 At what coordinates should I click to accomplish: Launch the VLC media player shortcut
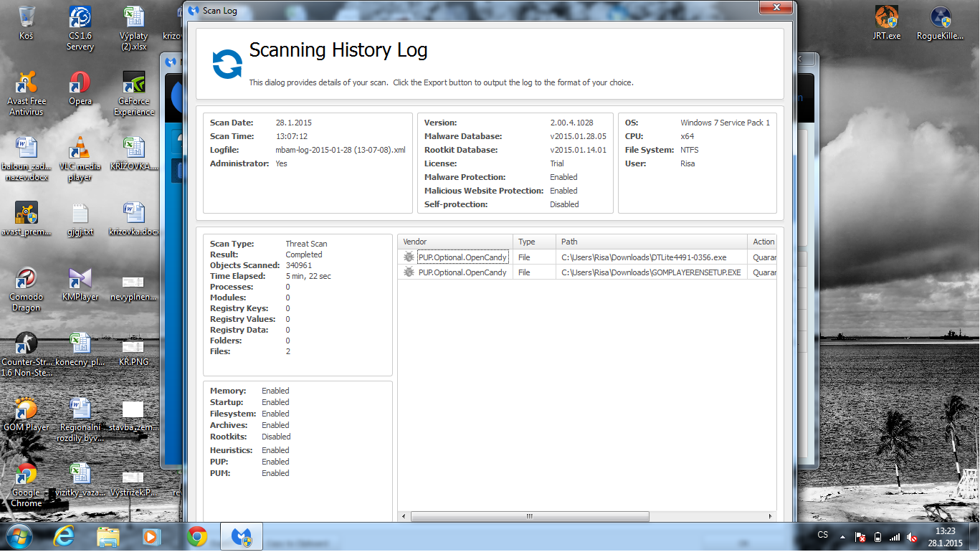point(80,159)
